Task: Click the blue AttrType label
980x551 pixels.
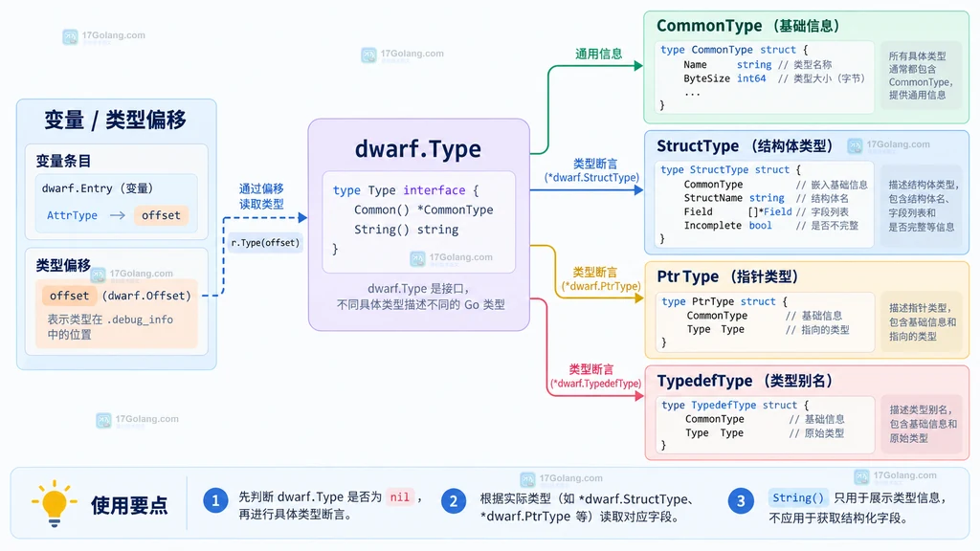Action: pyautogui.click(x=72, y=215)
